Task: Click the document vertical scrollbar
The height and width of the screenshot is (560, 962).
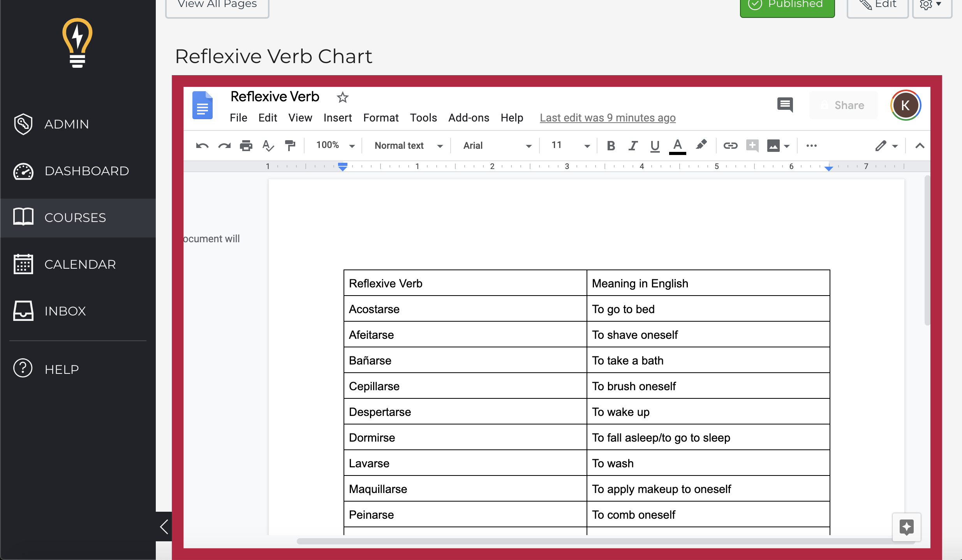Action: click(927, 250)
